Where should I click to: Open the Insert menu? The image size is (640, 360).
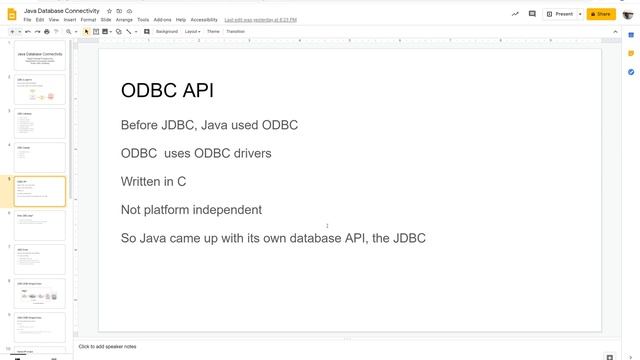click(70, 20)
